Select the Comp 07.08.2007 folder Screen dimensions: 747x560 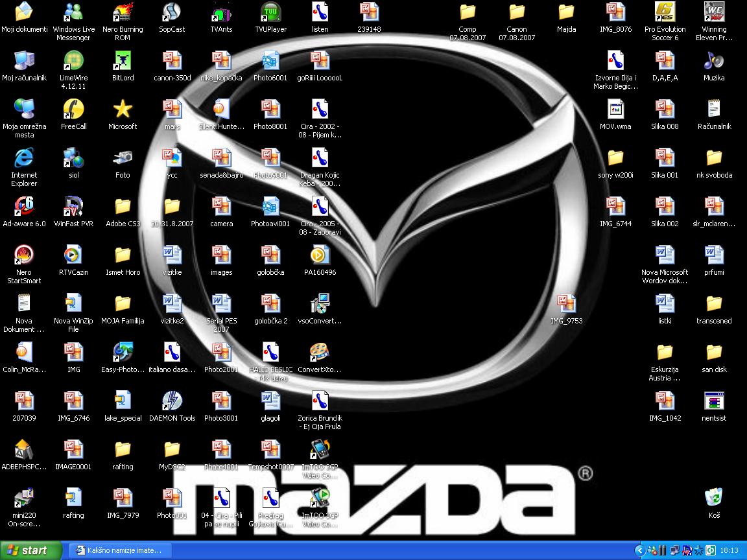[468, 12]
